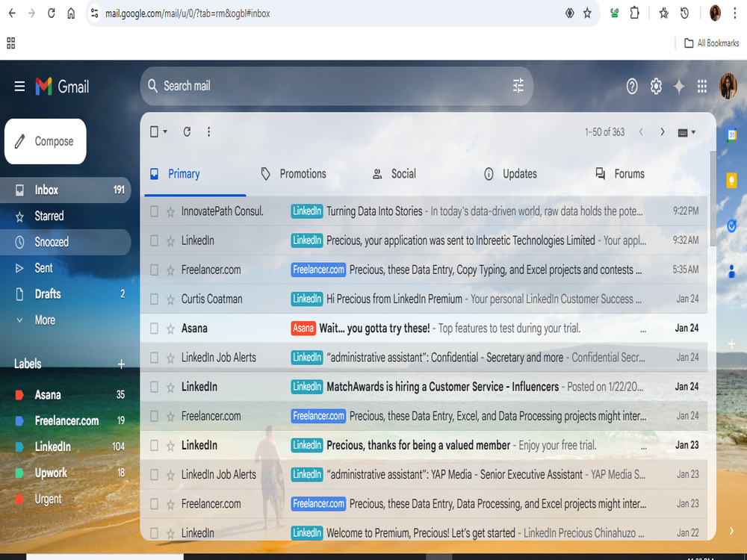Open the LinkedIn label in sidebar
The height and width of the screenshot is (560, 747).
point(65,447)
